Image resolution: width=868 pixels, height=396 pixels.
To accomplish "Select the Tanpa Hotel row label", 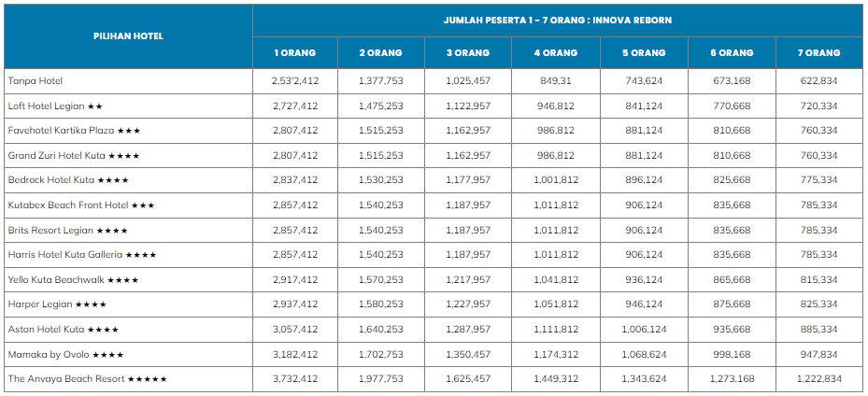I will (x=36, y=81).
